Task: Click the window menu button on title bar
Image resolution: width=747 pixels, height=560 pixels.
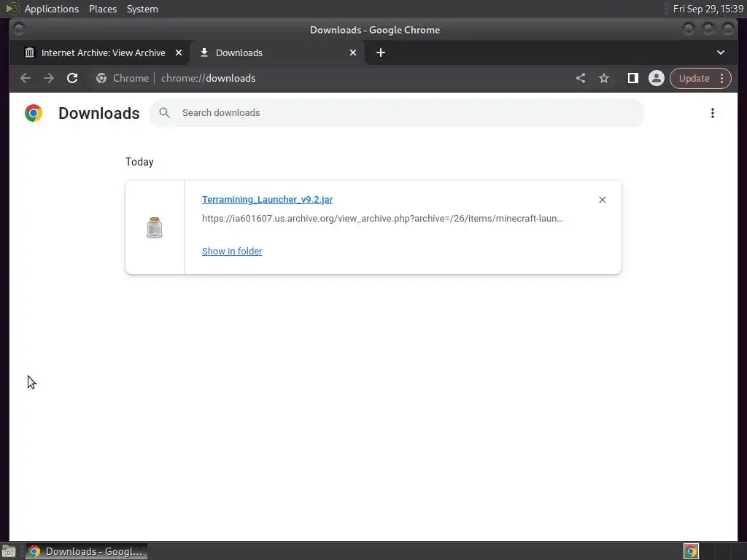Action: tap(18, 29)
